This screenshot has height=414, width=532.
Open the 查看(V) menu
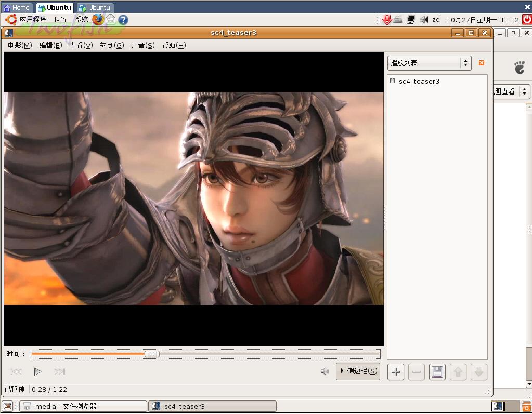point(81,45)
